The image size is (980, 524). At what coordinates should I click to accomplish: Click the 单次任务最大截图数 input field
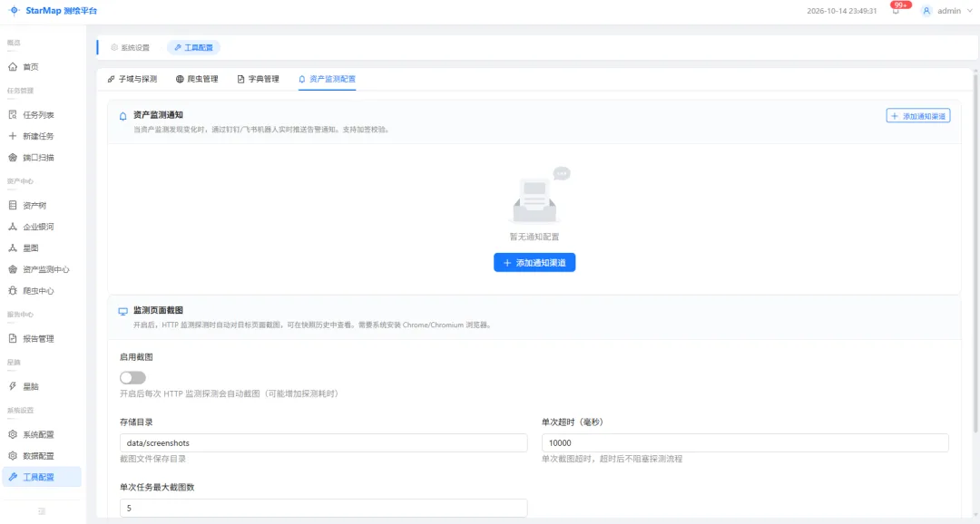point(323,508)
